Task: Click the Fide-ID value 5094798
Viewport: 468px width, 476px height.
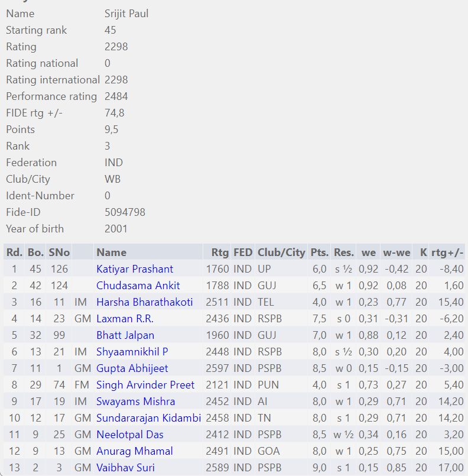Action: (125, 212)
